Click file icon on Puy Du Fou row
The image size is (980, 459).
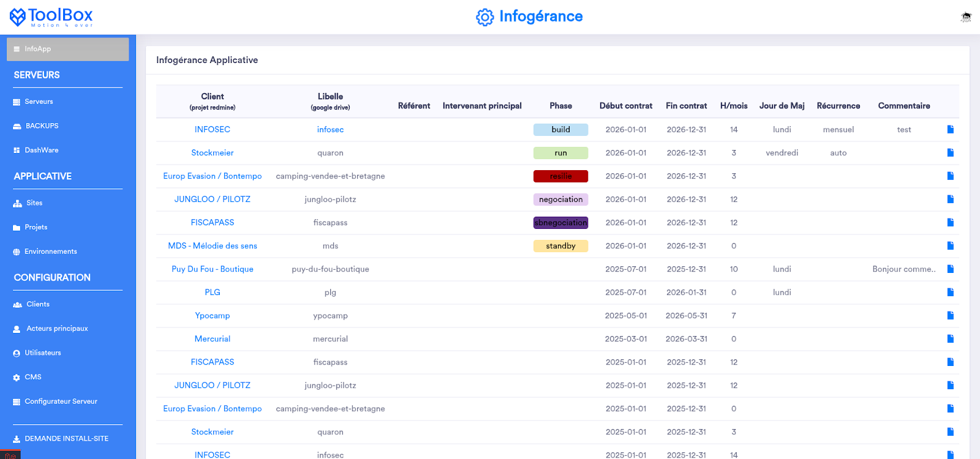[x=950, y=269]
